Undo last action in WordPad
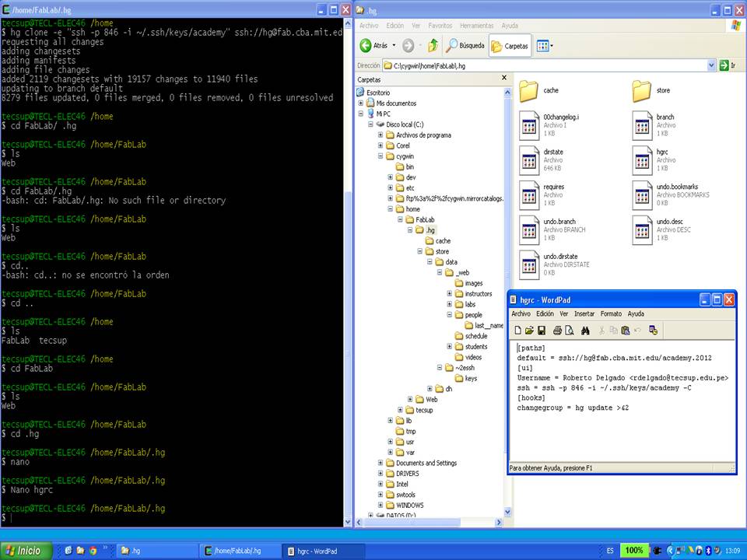 pos(637,331)
